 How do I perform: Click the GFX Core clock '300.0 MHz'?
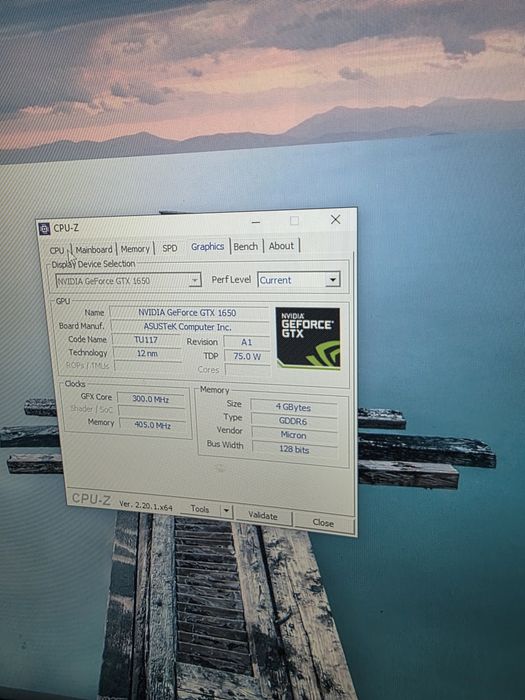[151, 399]
